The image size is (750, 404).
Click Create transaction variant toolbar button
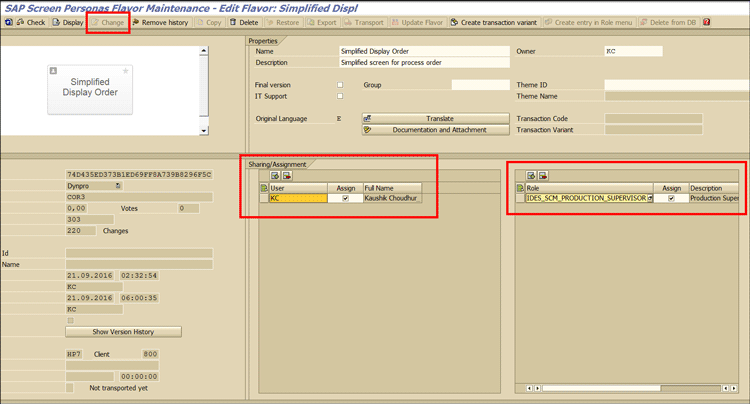498,22
